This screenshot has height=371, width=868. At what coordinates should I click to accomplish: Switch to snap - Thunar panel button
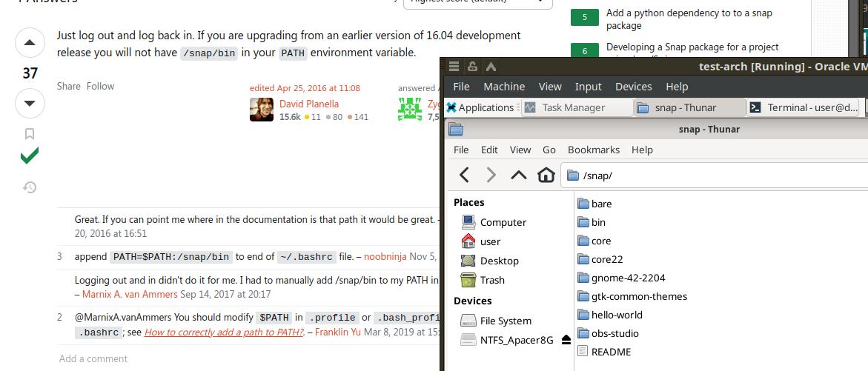click(x=689, y=107)
